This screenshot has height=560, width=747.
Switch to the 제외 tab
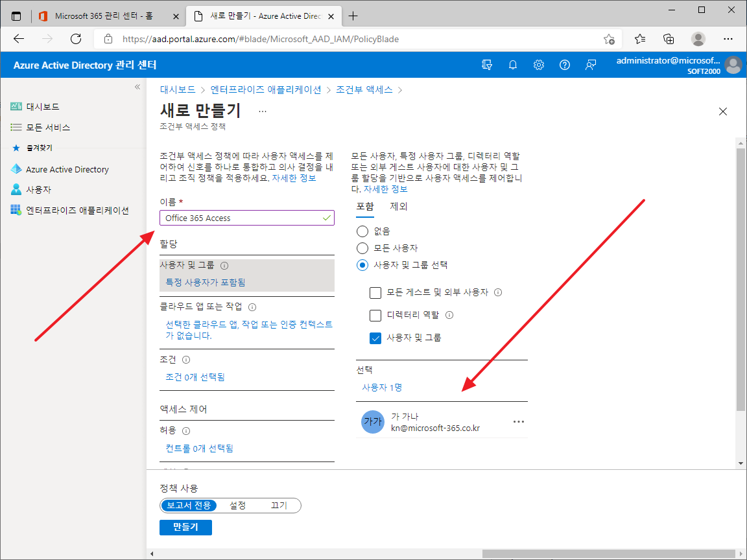[399, 206]
